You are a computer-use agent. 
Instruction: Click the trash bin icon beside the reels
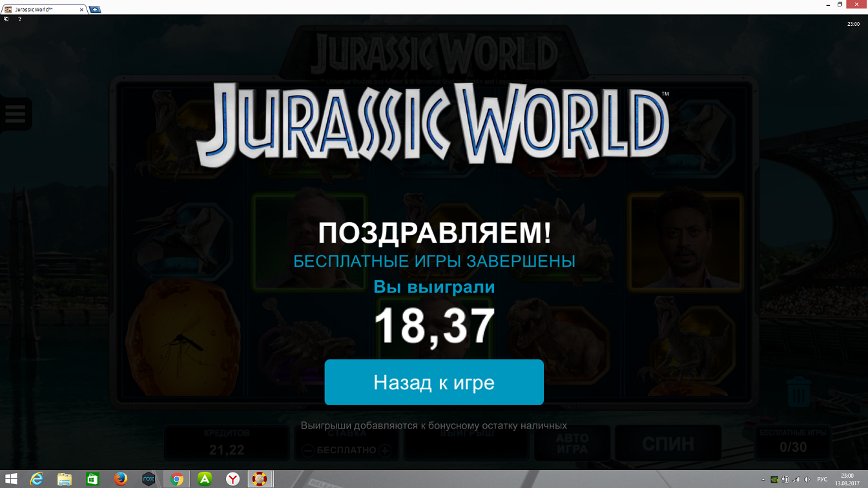point(799,392)
